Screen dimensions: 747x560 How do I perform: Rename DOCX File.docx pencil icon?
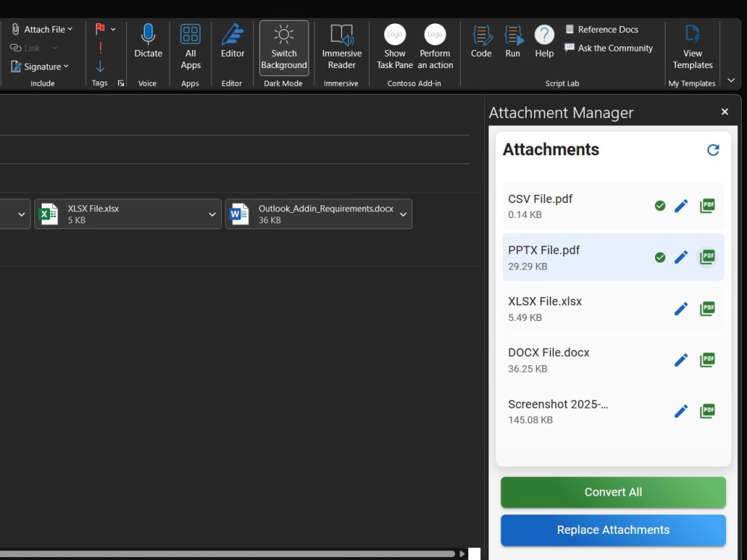(681, 360)
